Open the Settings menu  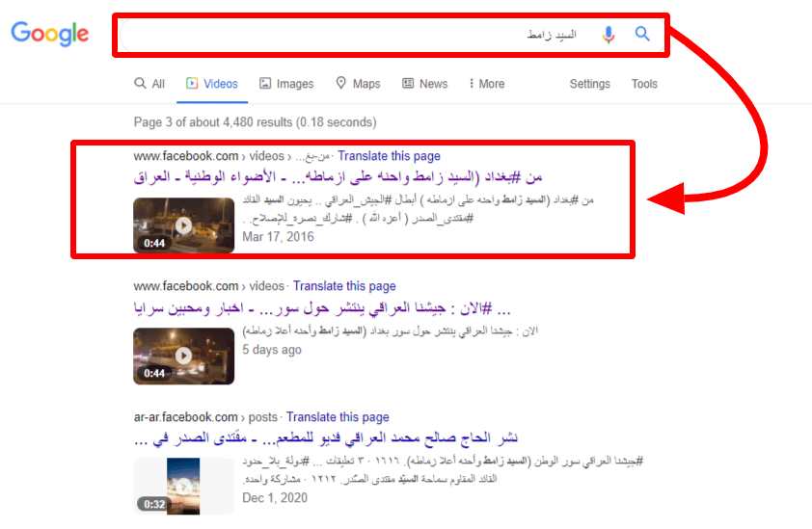point(589,84)
